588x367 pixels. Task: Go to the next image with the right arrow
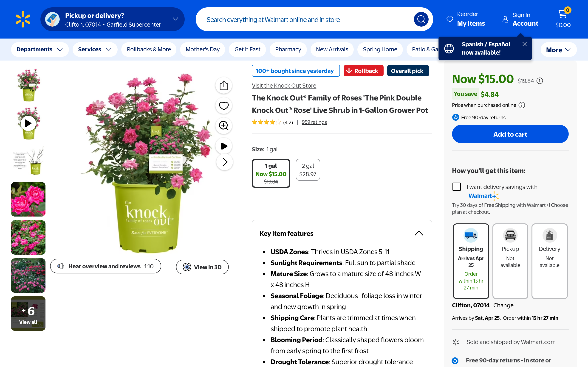[224, 162]
